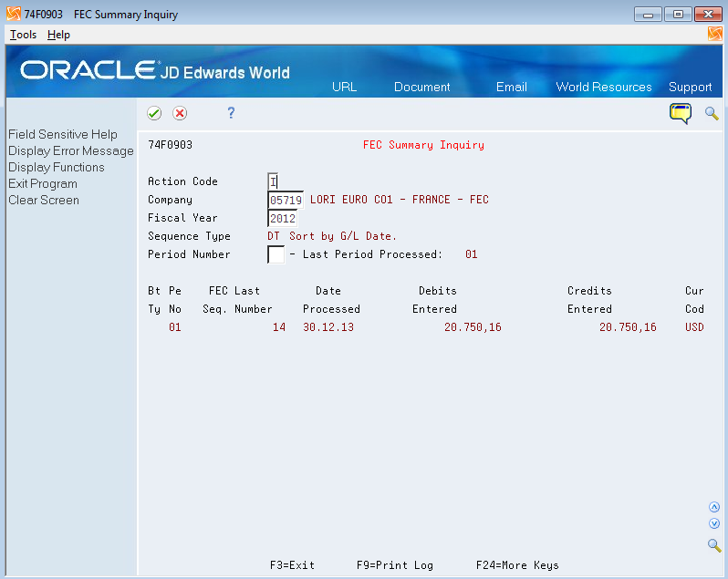The width and height of the screenshot is (728, 579).
Task: Focus the empty Period Number field
Action: coord(276,254)
